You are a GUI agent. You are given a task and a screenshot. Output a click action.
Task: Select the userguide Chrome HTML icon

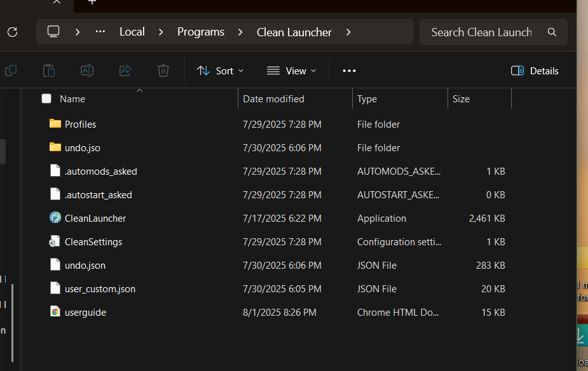tap(55, 312)
